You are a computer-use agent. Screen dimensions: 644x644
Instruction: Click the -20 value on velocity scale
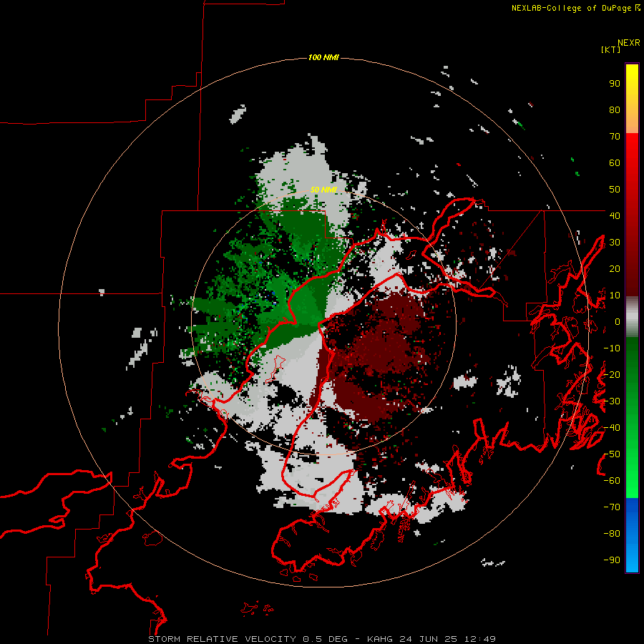pyautogui.click(x=612, y=374)
